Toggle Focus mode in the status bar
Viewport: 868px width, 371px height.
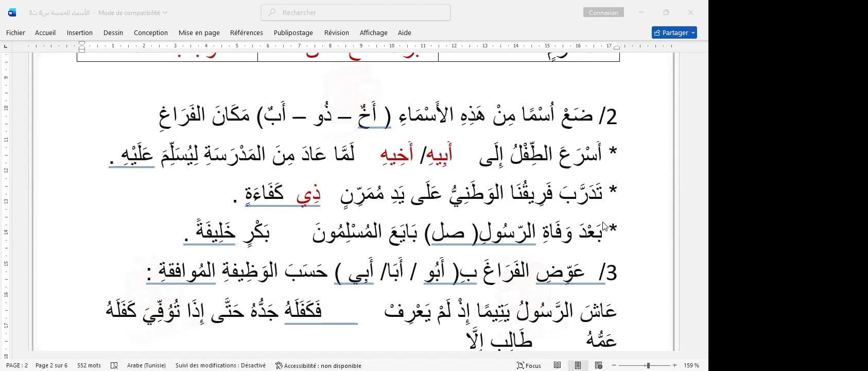tap(529, 365)
